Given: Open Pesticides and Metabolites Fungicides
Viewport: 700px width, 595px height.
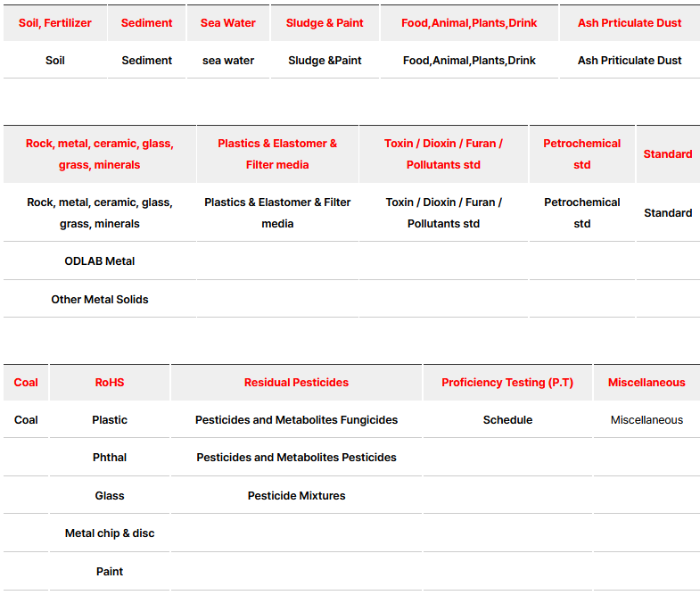Looking at the screenshot, I should (x=296, y=420).
